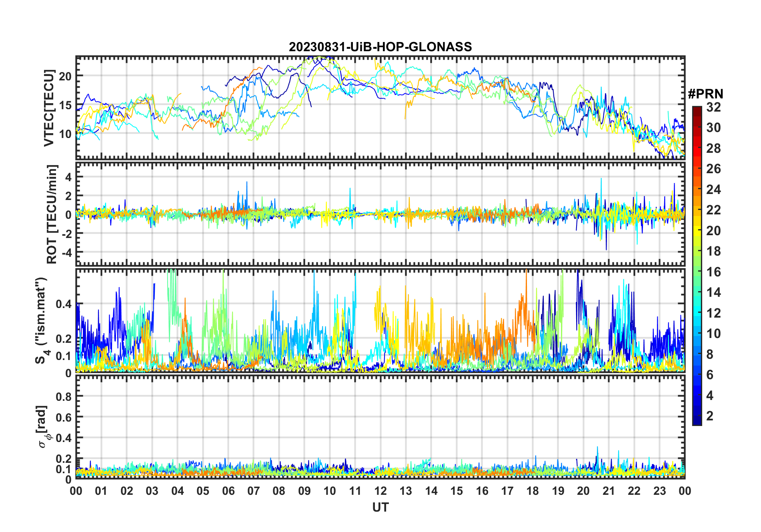The height and width of the screenshot is (532, 761).
Task: Click the #PRN colorbar title
Action: click(705, 94)
